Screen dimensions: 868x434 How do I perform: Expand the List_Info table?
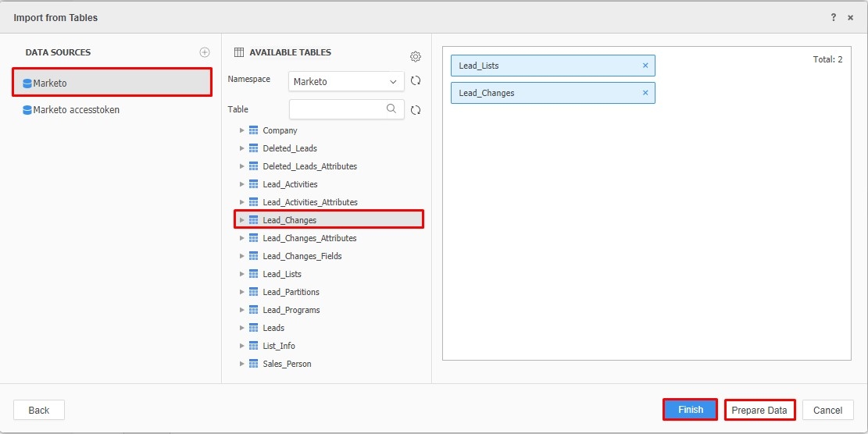click(x=242, y=346)
